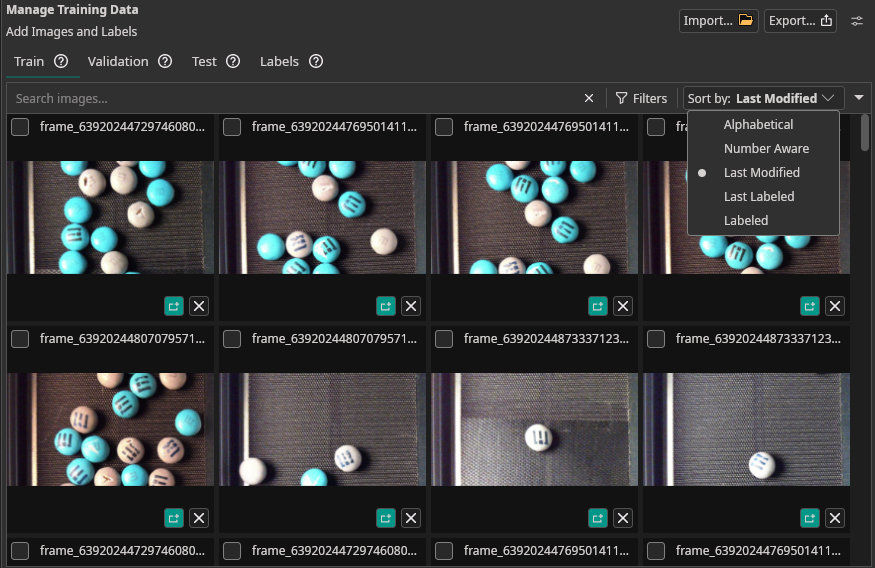Tick checkbox of card with peach-colored candies

tap(20, 339)
